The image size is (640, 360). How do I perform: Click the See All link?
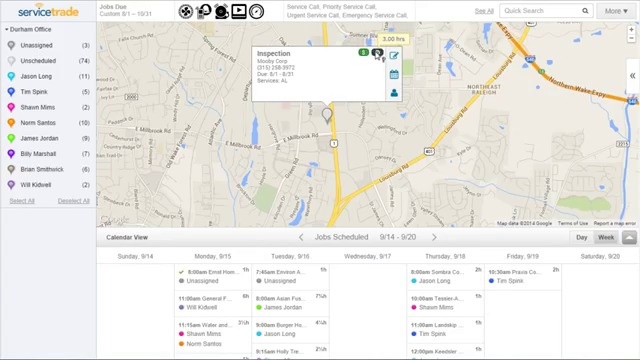tap(484, 11)
